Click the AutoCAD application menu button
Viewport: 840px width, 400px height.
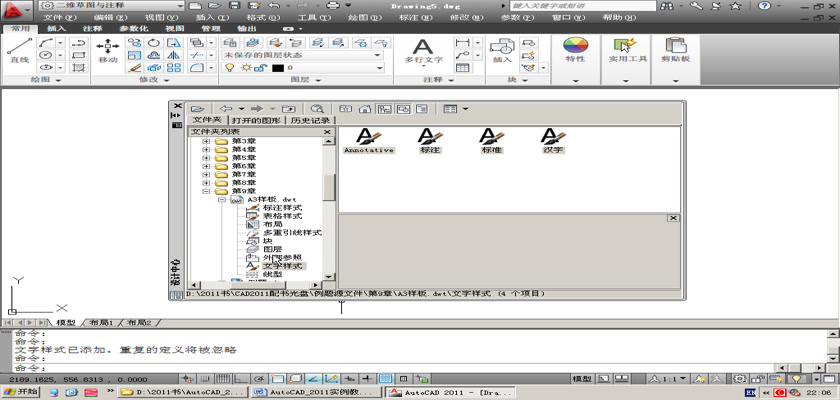[x=17, y=9]
